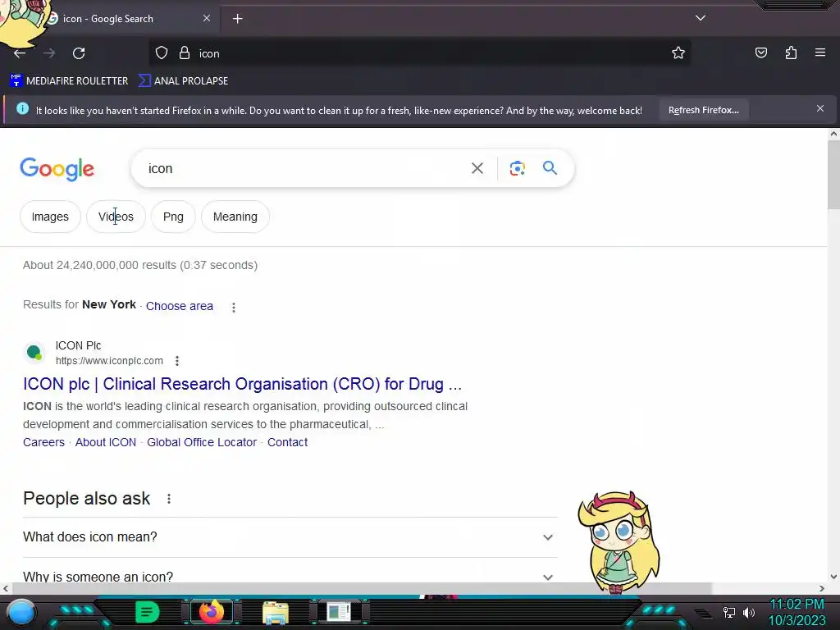Image resolution: width=840 pixels, height=630 pixels.
Task: Dismiss the Firefox refresh notification bar
Action: [x=819, y=109]
